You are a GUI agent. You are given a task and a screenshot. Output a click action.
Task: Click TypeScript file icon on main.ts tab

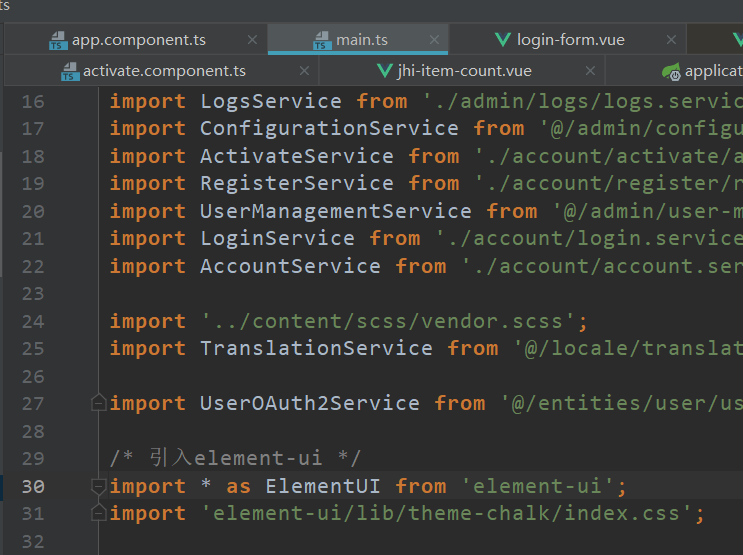322,41
